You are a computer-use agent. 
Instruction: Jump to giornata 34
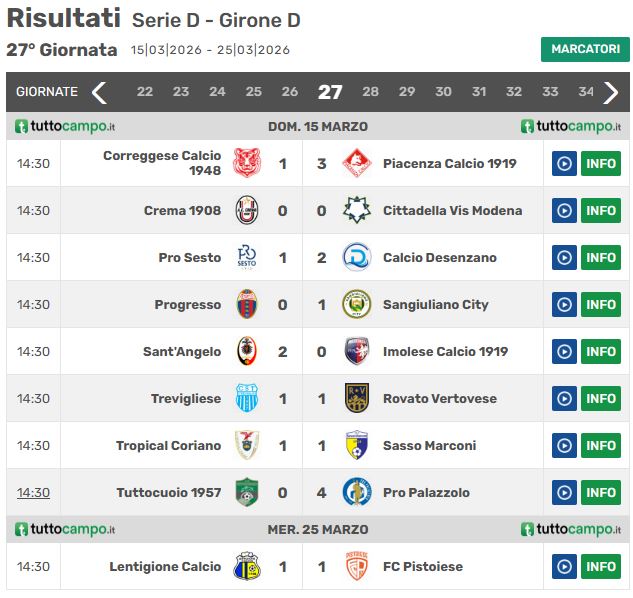pyautogui.click(x=586, y=92)
